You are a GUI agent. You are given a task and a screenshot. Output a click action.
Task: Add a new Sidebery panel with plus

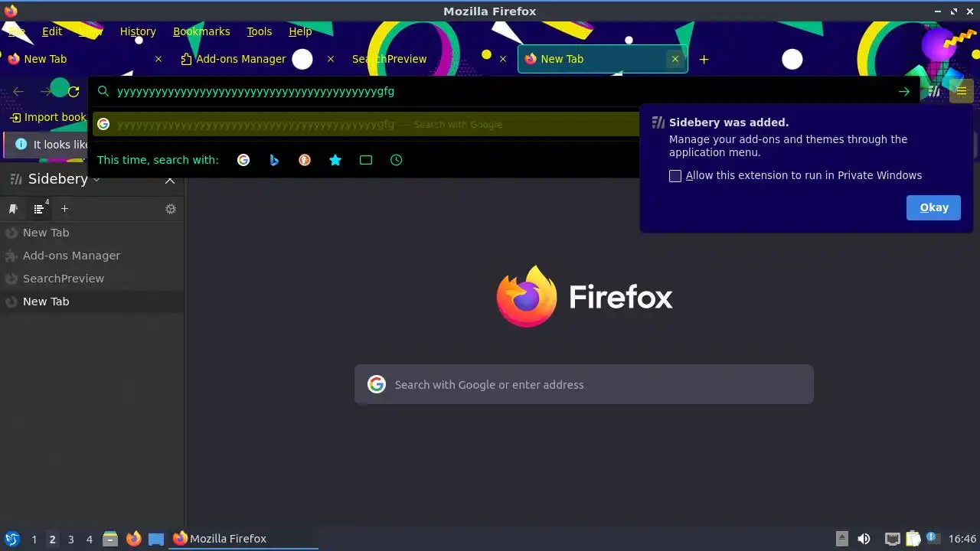tap(64, 209)
